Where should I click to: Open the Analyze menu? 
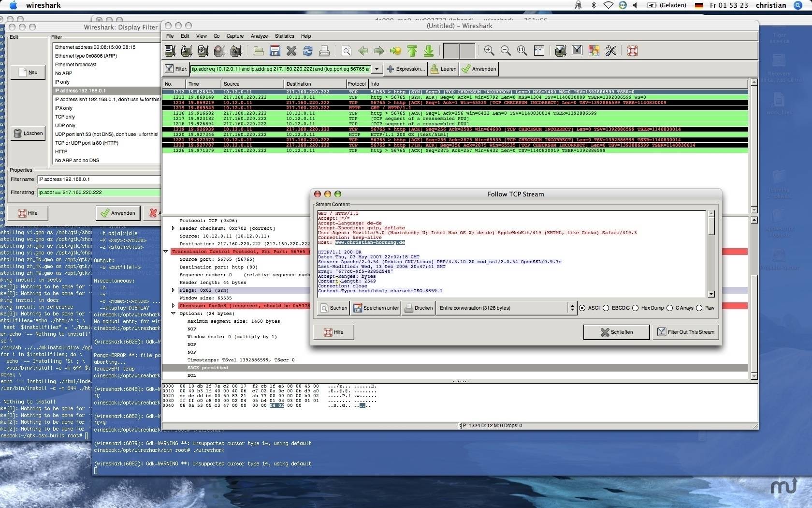[x=259, y=36]
